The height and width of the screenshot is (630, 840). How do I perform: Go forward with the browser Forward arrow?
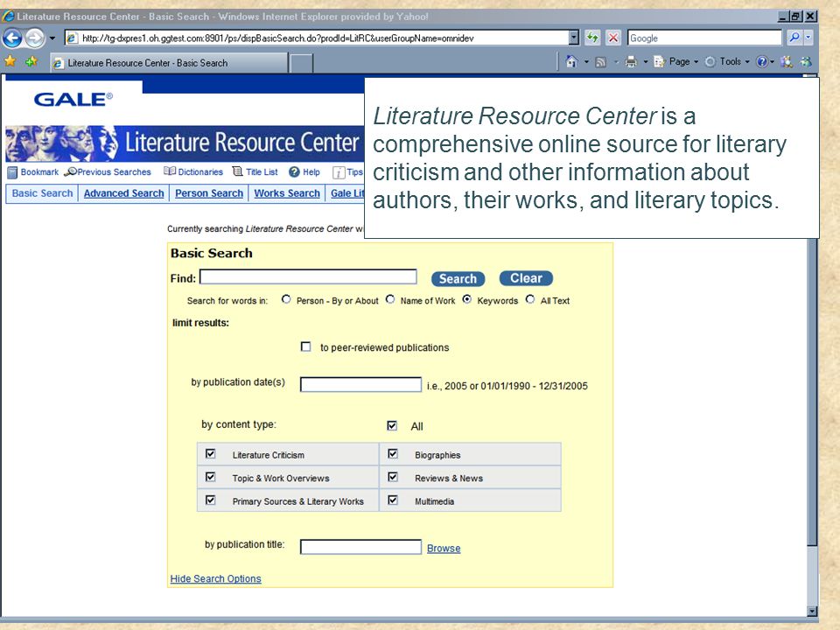coord(35,38)
